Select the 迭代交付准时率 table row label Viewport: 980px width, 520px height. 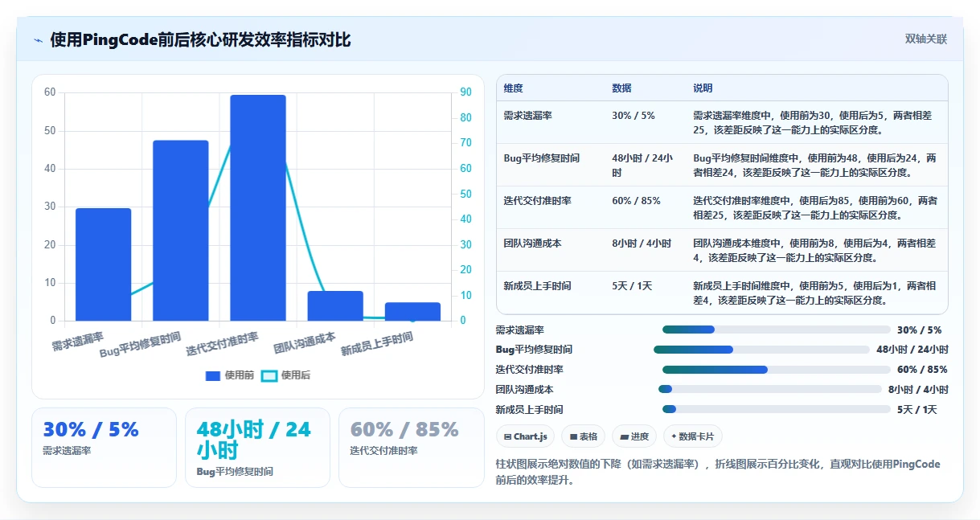(538, 200)
